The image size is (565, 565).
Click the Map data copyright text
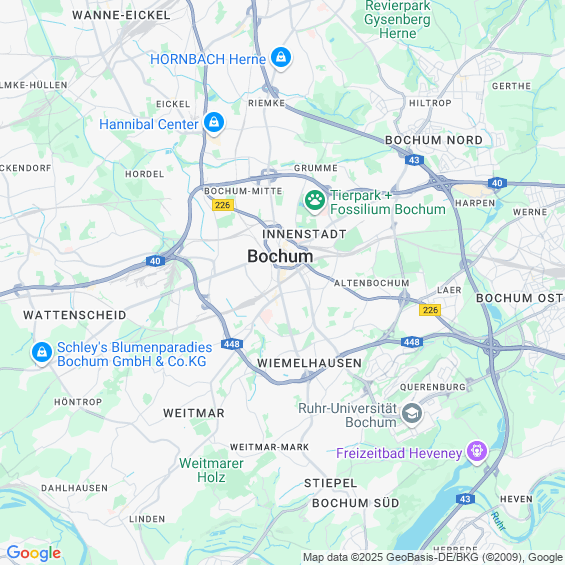(433, 557)
